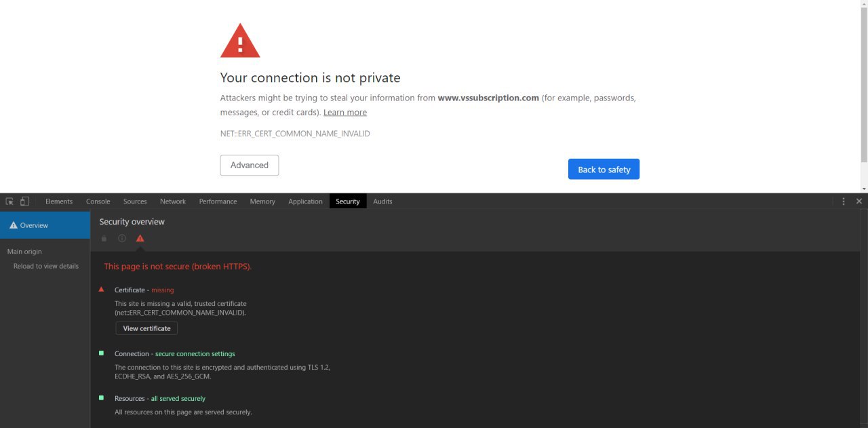Open the Console tab
This screenshot has width=868, height=428.
click(98, 201)
